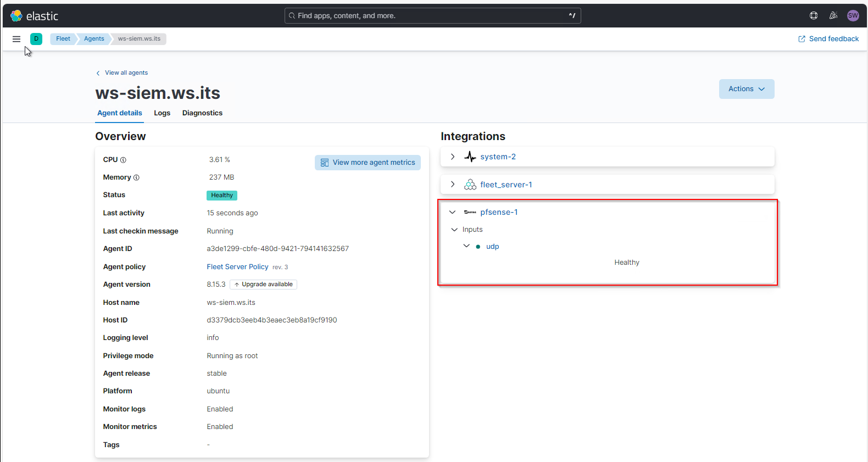Viewport: 868px width, 462px height.
Task: Open the fleet_server-1 integration link
Action: [x=506, y=185]
